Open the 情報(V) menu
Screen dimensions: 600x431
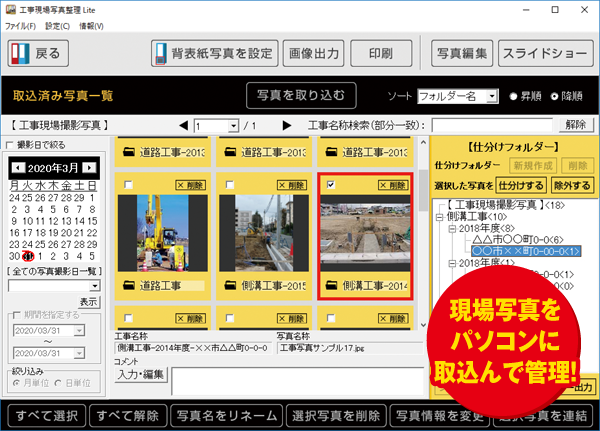[91, 26]
